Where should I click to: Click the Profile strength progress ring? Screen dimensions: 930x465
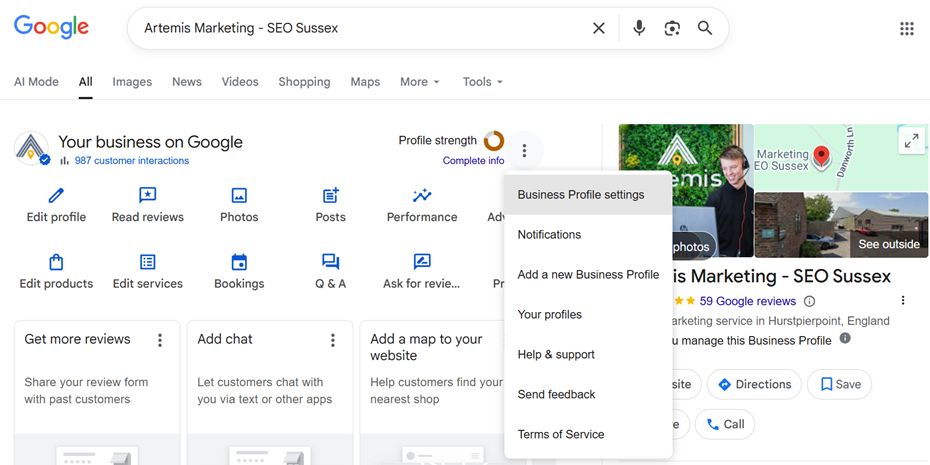[494, 141]
